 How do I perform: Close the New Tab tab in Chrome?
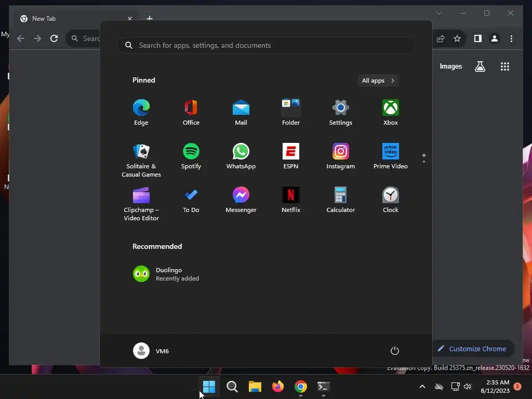(129, 18)
